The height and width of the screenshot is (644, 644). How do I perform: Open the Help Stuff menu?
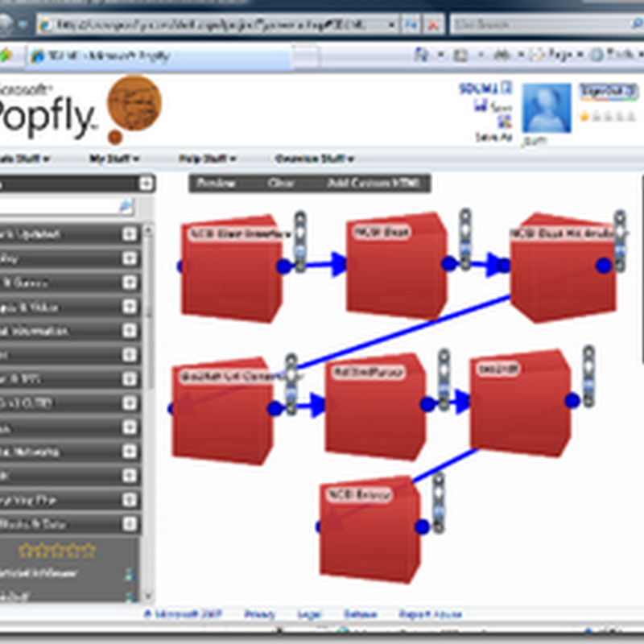coord(207,159)
